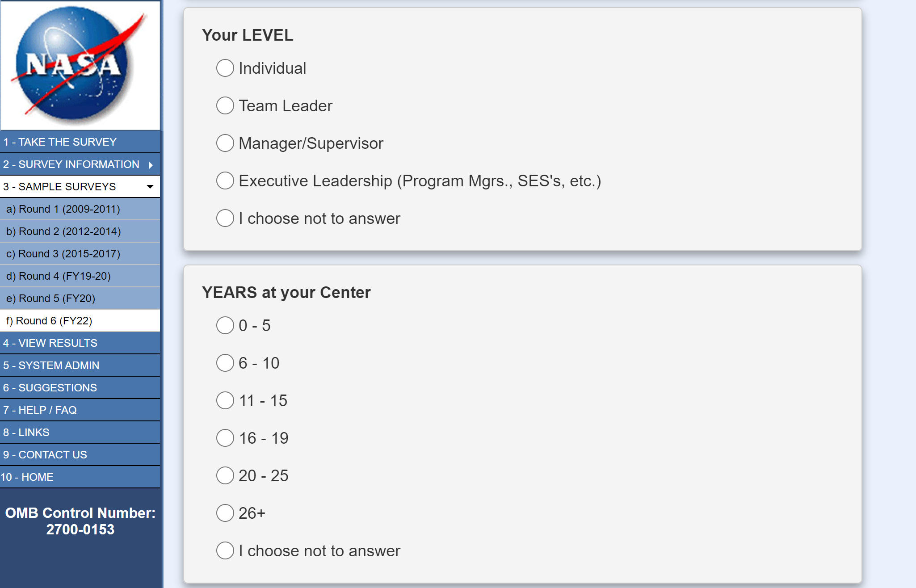The height and width of the screenshot is (588, 916).
Task: Select the Manager/Supervisor radio option
Action: pyautogui.click(x=225, y=143)
